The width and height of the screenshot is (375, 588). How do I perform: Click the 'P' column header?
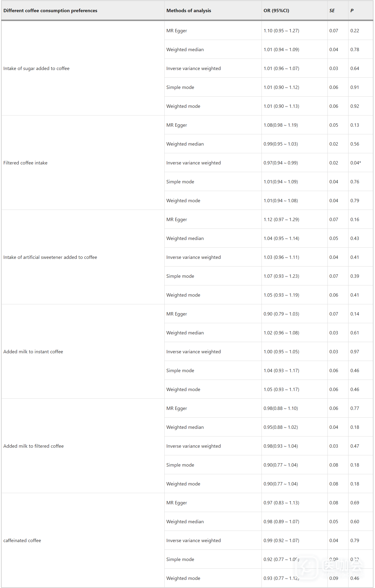(352, 11)
